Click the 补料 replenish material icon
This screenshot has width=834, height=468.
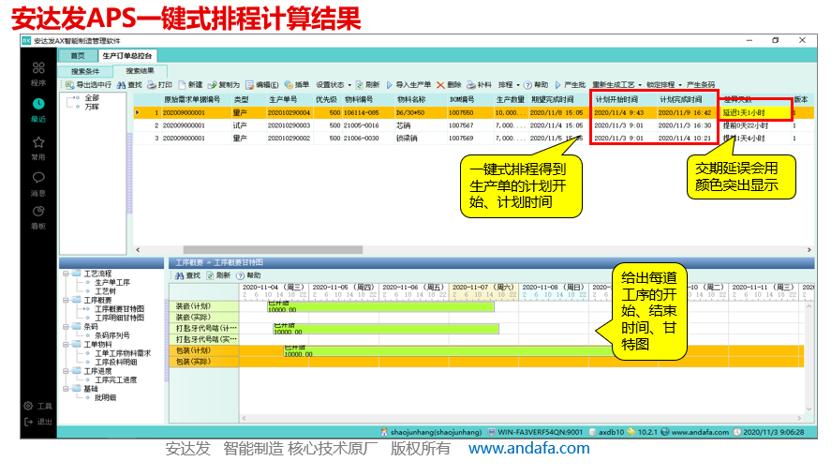471,85
